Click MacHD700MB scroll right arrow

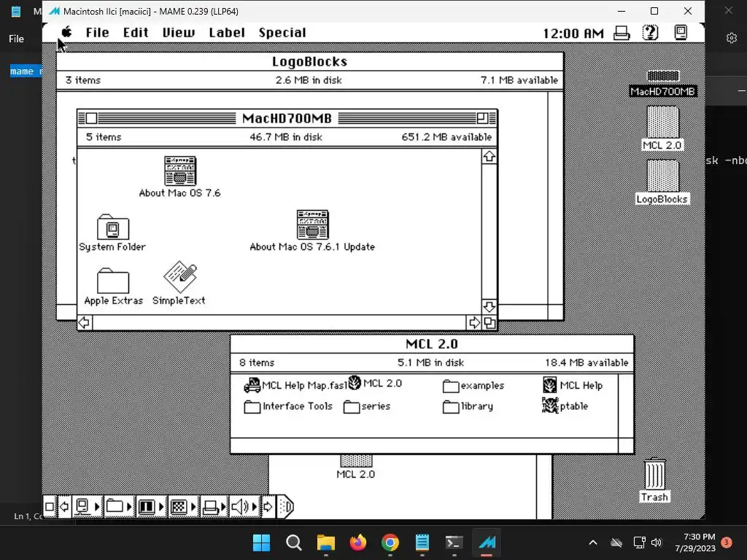474,323
